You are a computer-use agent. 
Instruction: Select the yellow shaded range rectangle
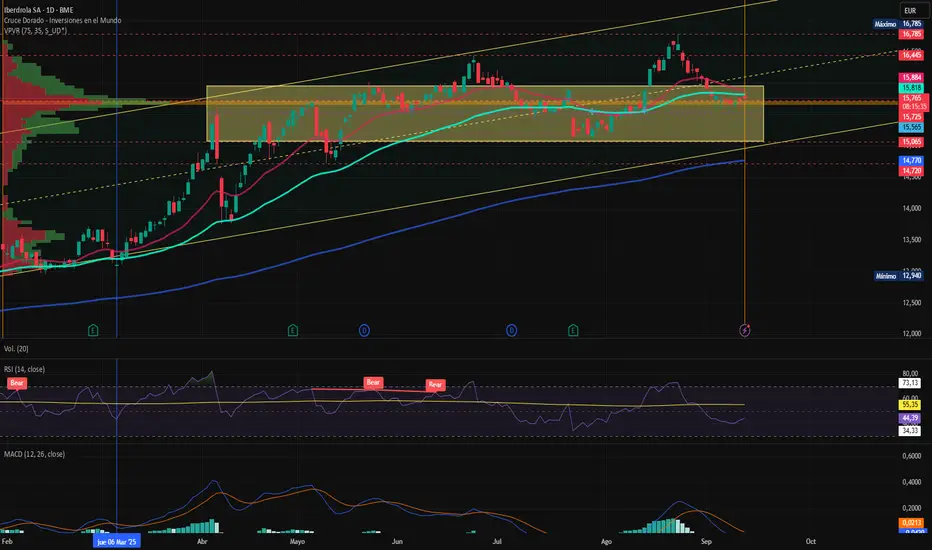click(485, 114)
